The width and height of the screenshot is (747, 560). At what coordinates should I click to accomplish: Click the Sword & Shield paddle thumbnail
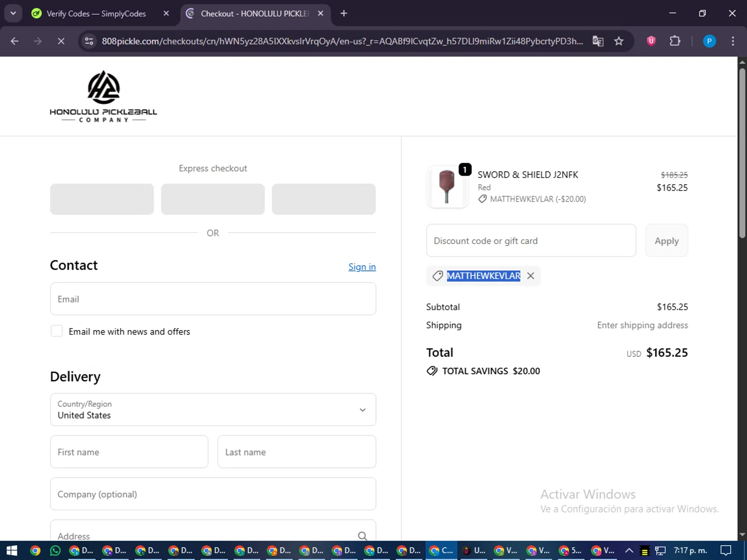(447, 187)
